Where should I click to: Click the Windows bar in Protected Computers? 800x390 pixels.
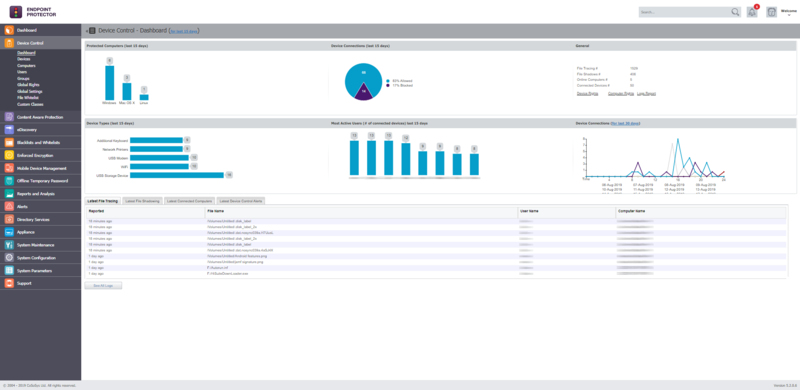(x=110, y=83)
